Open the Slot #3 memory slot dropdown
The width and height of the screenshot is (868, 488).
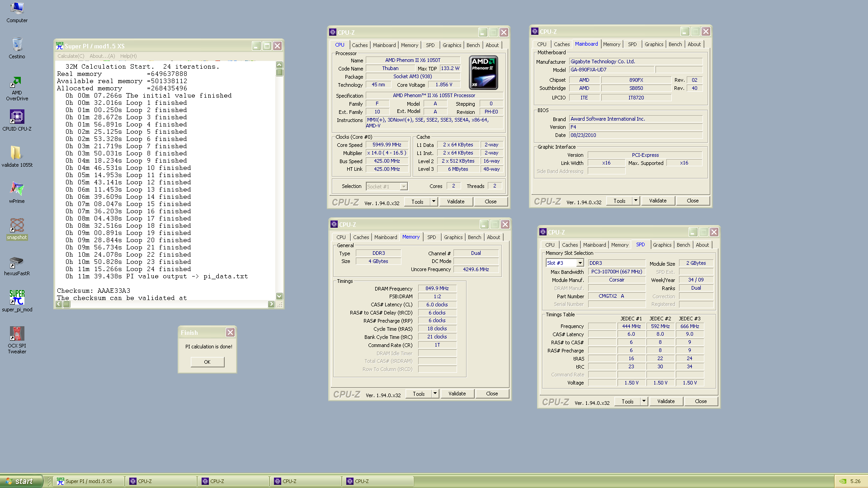click(580, 263)
